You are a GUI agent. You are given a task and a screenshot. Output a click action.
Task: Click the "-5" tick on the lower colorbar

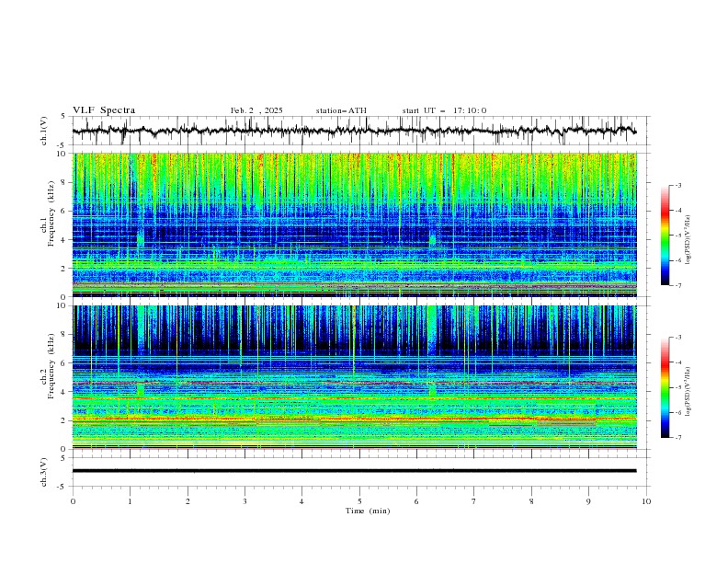click(x=677, y=387)
